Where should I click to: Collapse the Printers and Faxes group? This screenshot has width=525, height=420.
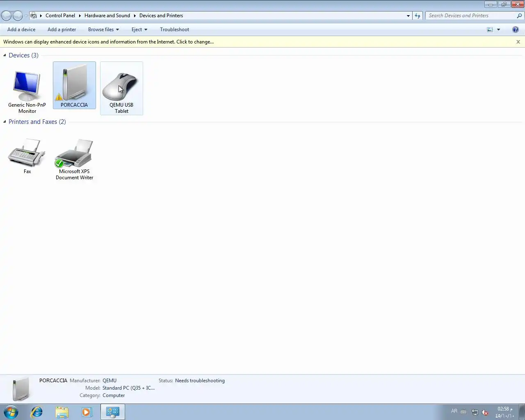click(5, 122)
